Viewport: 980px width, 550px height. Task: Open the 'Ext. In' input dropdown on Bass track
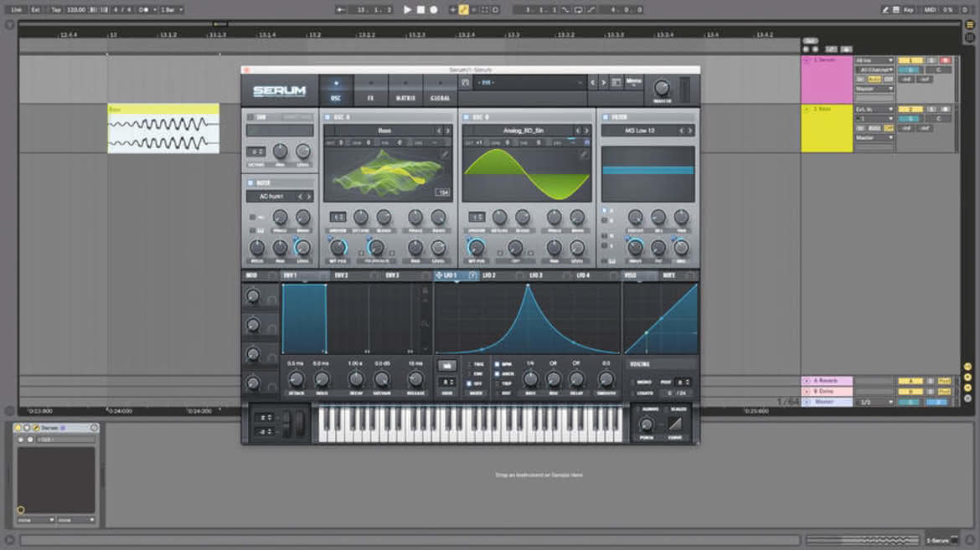click(874, 110)
